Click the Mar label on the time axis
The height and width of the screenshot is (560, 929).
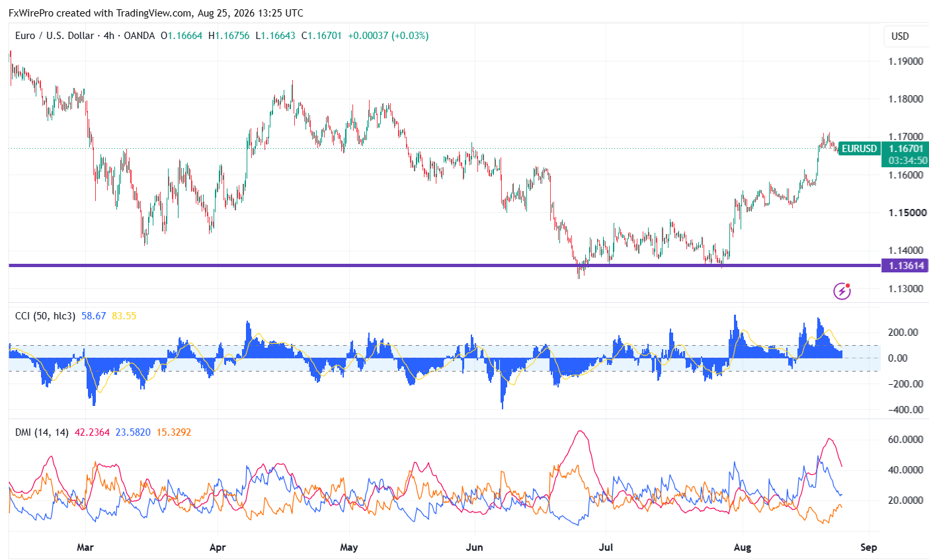coord(85,547)
